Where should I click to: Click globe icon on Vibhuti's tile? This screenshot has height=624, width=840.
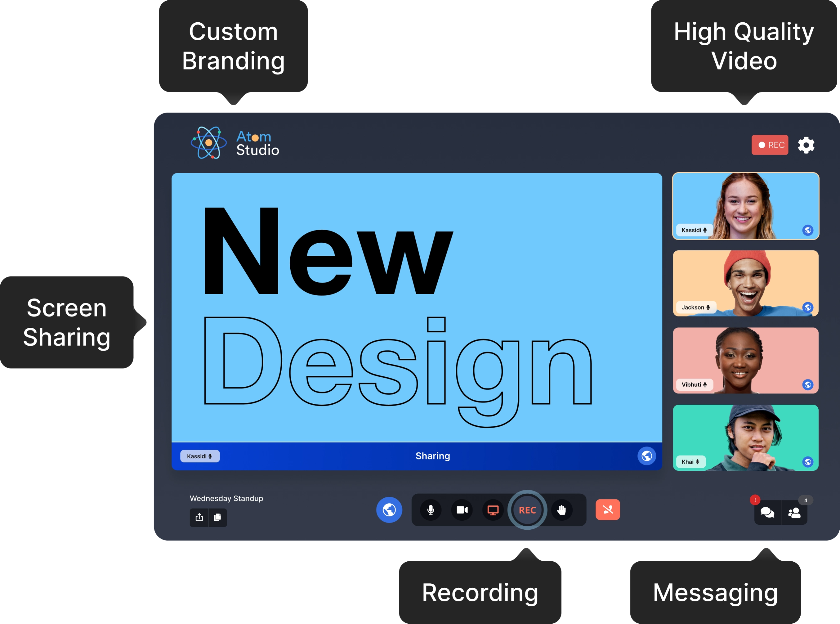(x=807, y=384)
